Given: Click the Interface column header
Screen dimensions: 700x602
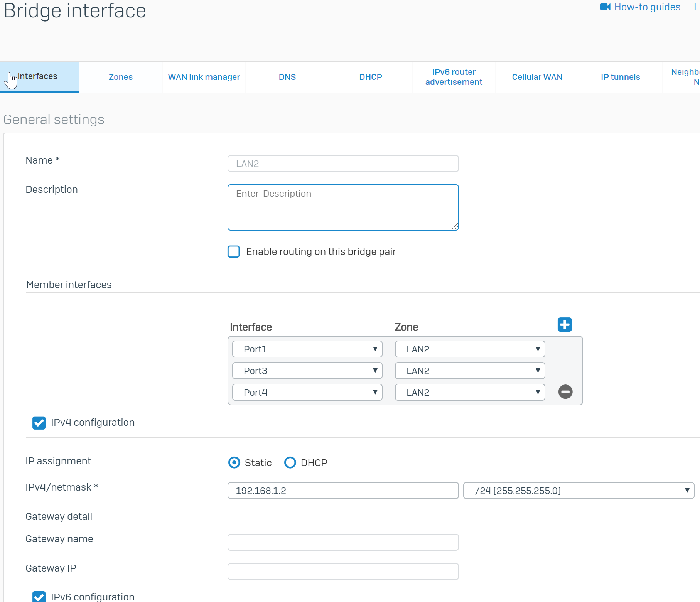Looking at the screenshot, I should (251, 327).
